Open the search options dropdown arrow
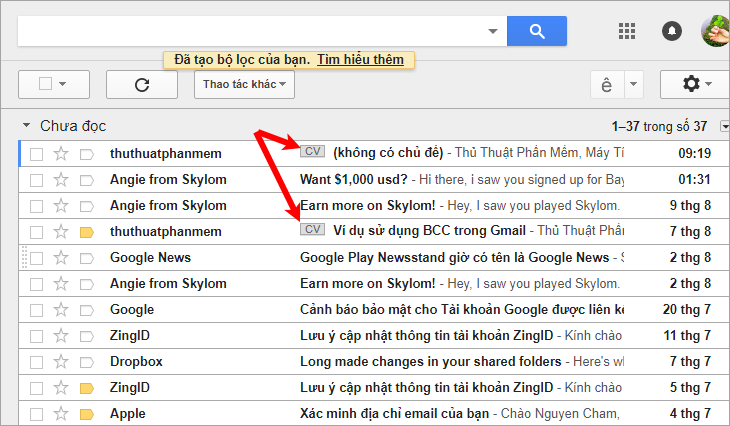The width and height of the screenshot is (730, 426). pos(493,31)
